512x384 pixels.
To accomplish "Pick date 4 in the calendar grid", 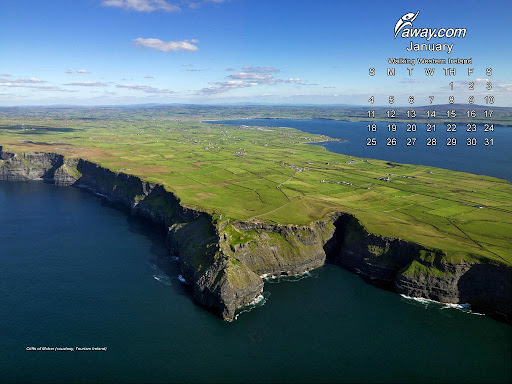I will 371,100.
